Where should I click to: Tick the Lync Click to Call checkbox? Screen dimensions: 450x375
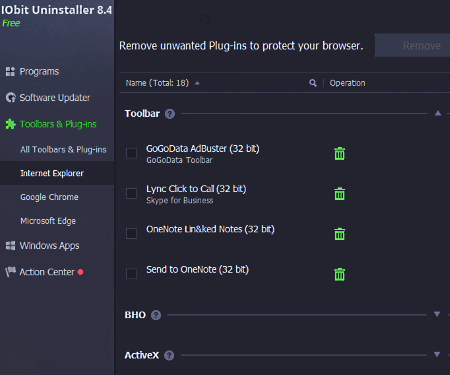coord(131,193)
